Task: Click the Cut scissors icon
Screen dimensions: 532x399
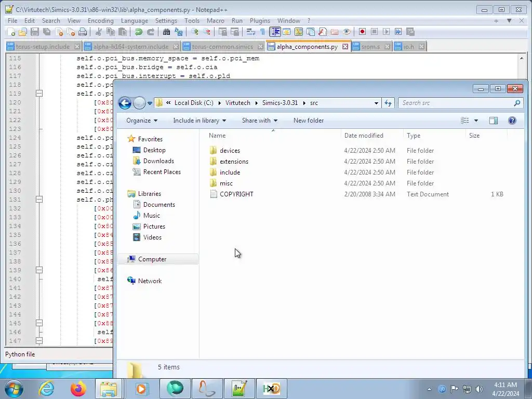Action: (x=99, y=32)
